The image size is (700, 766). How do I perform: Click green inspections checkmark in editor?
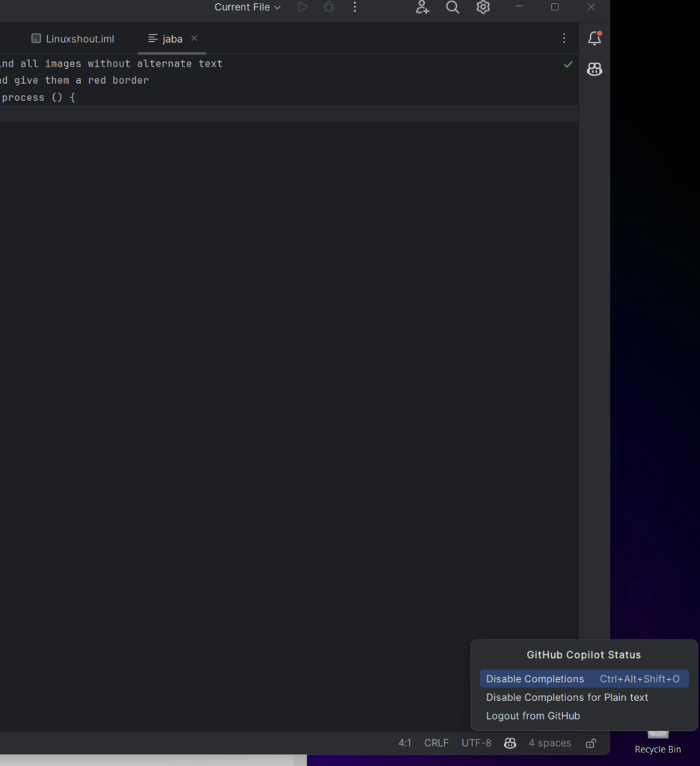tap(568, 64)
